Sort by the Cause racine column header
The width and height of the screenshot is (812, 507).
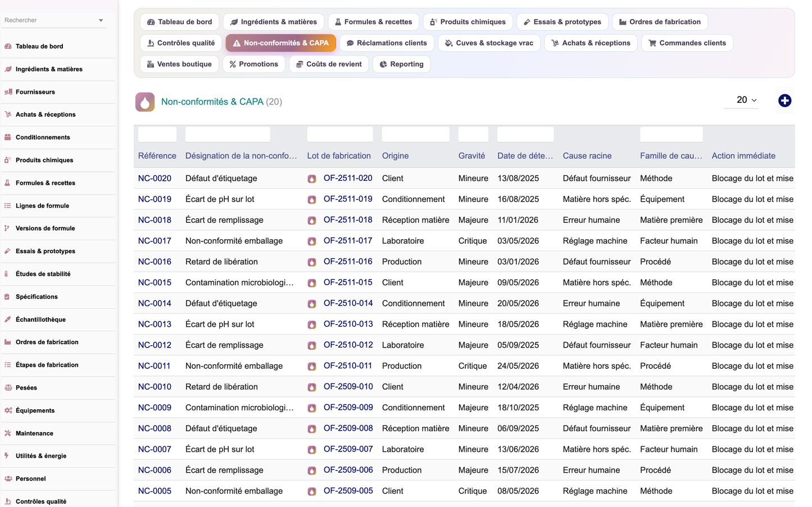pos(587,156)
